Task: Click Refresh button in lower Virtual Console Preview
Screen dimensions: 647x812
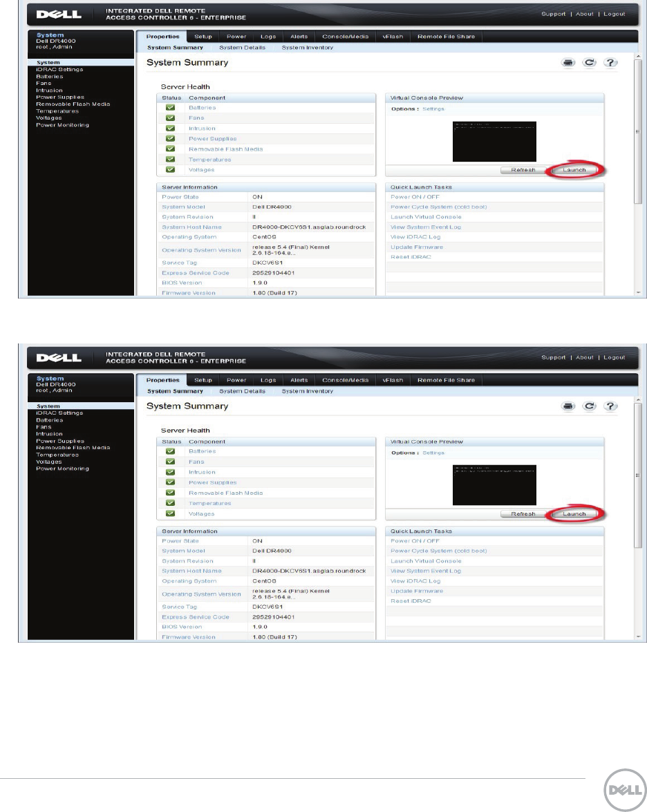Action: 523,513
